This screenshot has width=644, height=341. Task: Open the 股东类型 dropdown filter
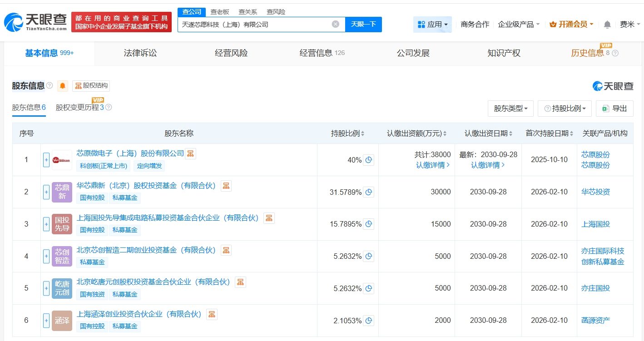[510, 109]
